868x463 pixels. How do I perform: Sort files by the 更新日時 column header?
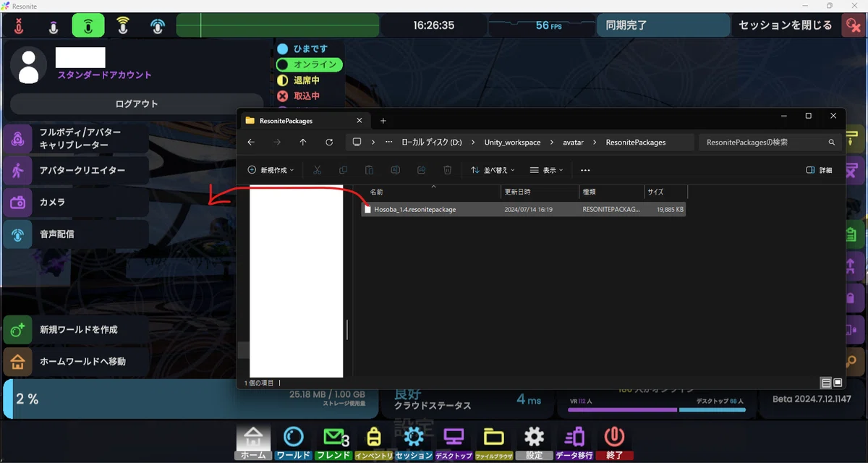point(540,192)
